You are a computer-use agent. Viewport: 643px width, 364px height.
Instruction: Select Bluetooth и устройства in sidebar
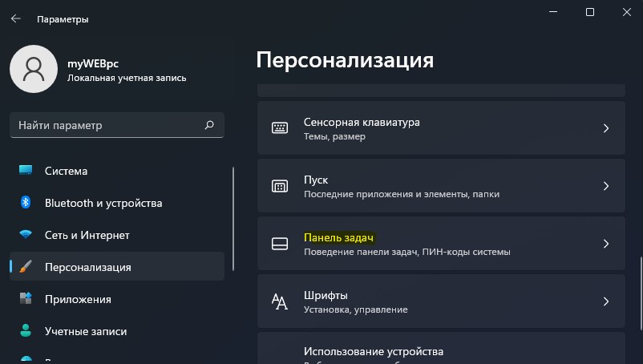point(117,203)
